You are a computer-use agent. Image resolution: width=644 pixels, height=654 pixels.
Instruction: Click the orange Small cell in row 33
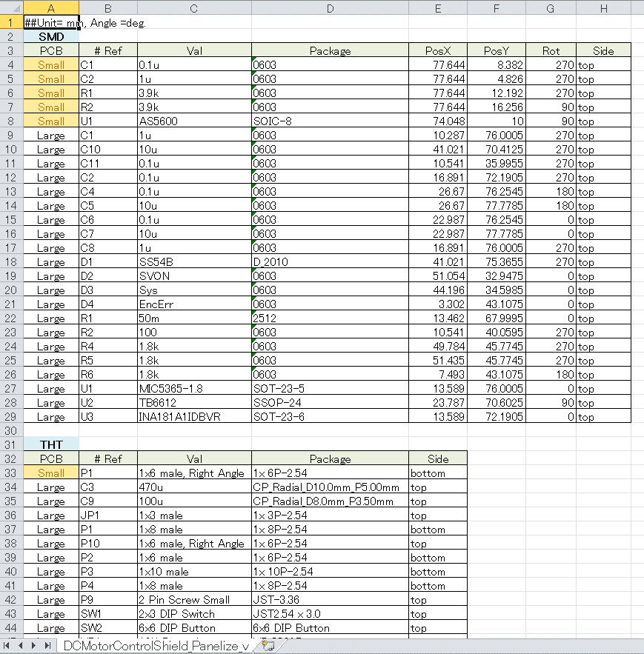click(51, 473)
